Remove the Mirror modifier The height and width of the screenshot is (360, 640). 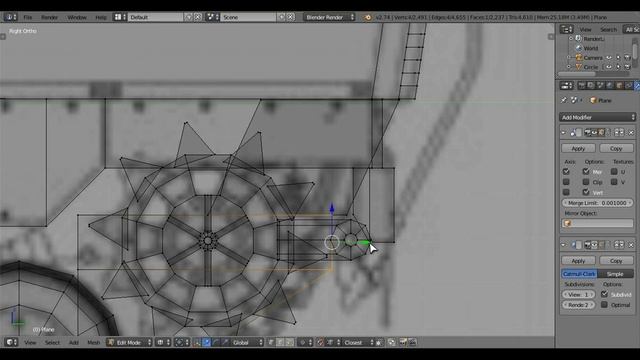tap(631, 133)
